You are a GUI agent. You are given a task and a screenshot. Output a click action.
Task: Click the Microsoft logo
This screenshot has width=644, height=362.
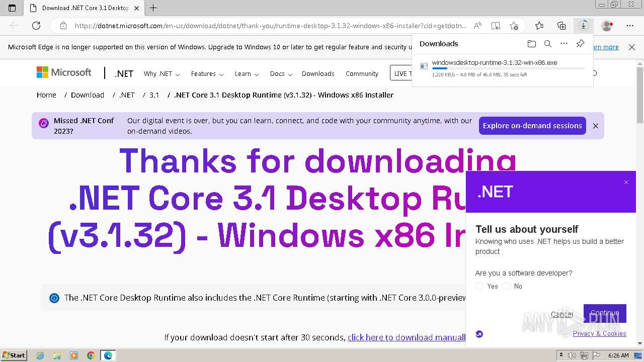point(64,72)
